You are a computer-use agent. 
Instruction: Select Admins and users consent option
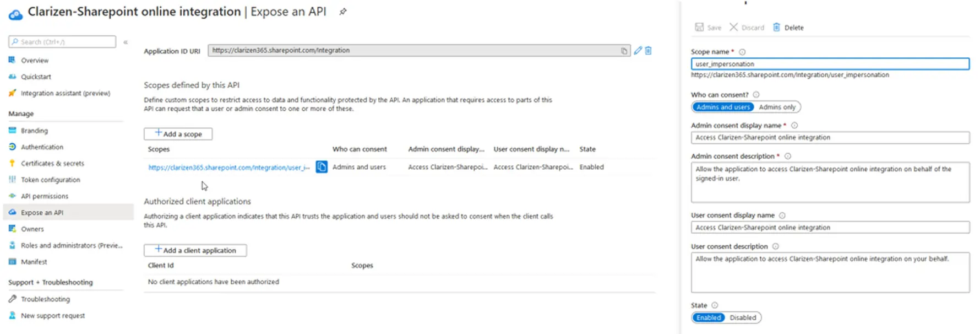[x=723, y=107]
